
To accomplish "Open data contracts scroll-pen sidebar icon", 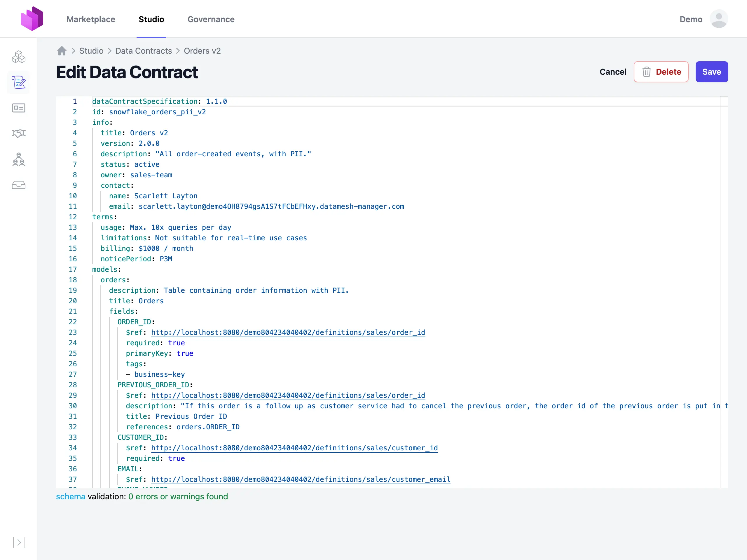I will pyautogui.click(x=19, y=82).
